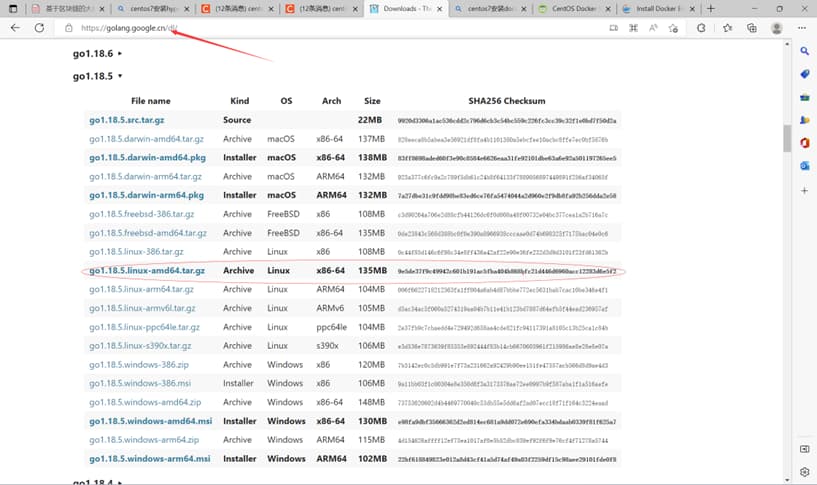Switch to the Install Docker tab
The width and height of the screenshot is (817, 485).
pyautogui.click(x=659, y=9)
